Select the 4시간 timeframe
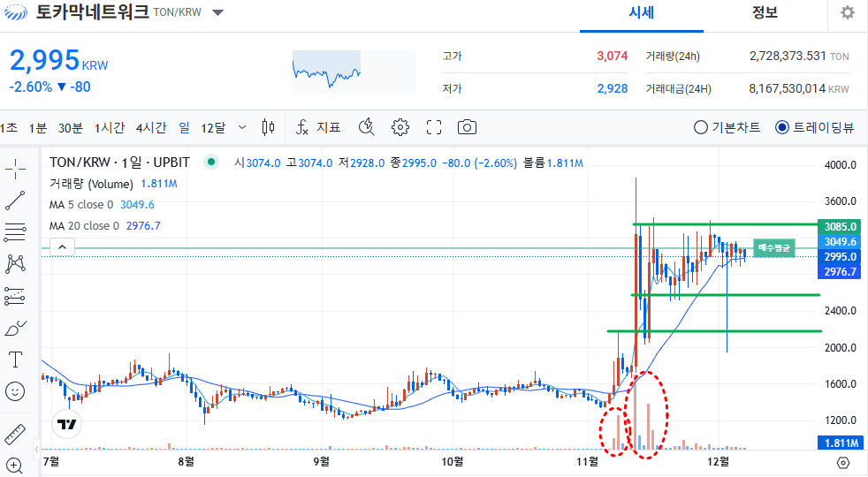 tap(151, 128)
